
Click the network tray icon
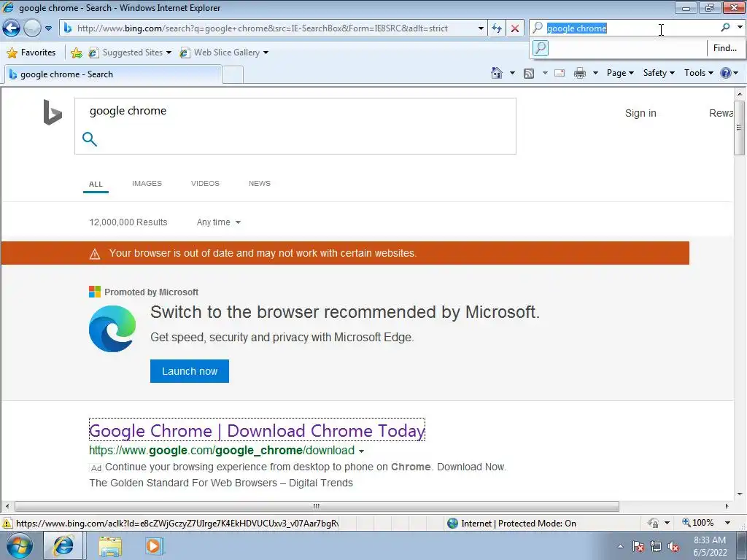tap(656, 546)
